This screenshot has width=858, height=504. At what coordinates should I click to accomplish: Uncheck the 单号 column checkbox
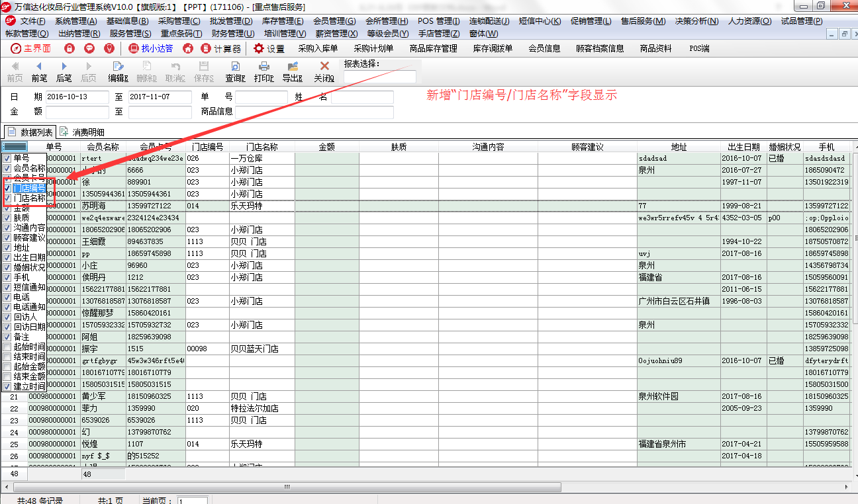click(x=7, y=158)
